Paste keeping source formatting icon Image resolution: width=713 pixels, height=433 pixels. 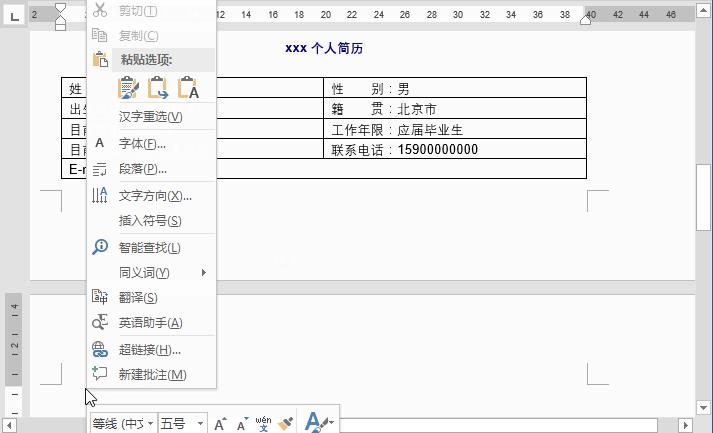tap(129, 87)
